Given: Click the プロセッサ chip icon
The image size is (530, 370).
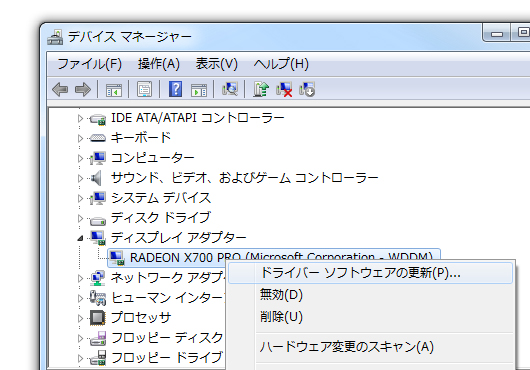Looking at the screenshot, I should pos(98,318).
